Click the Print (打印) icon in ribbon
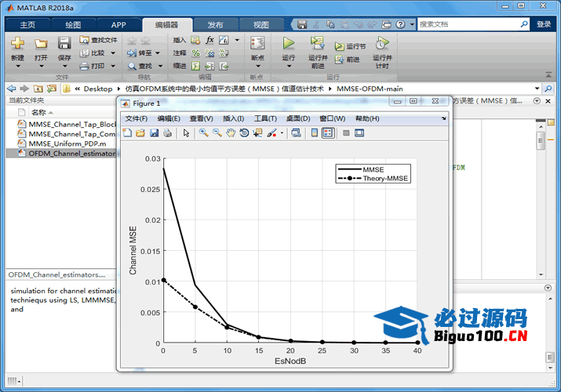This screenshot has width=561, height=392. [x=85, y=66]
